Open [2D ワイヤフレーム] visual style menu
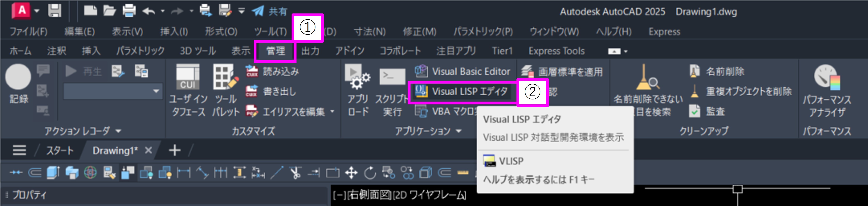This screenshot has height=206, width=868. coord(430,195)
